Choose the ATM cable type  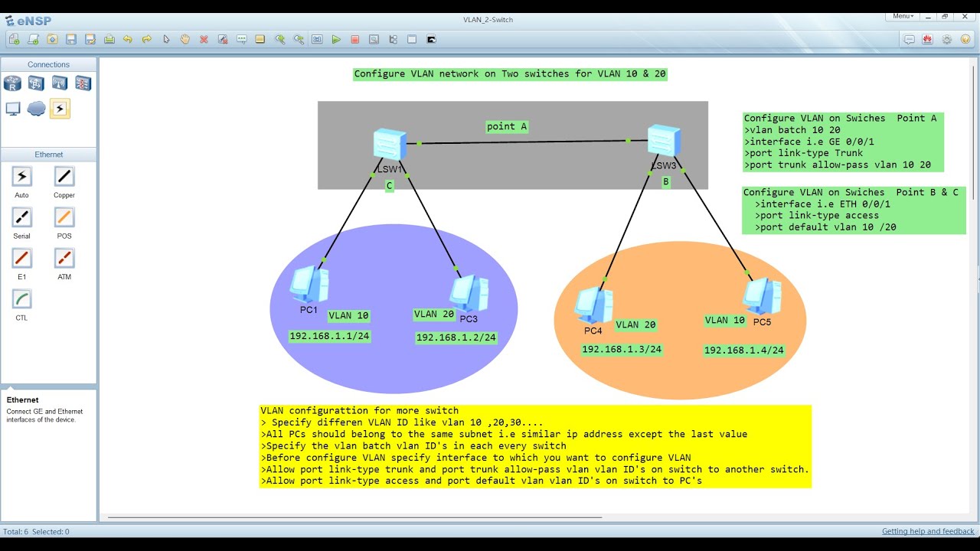pos(64,258)
